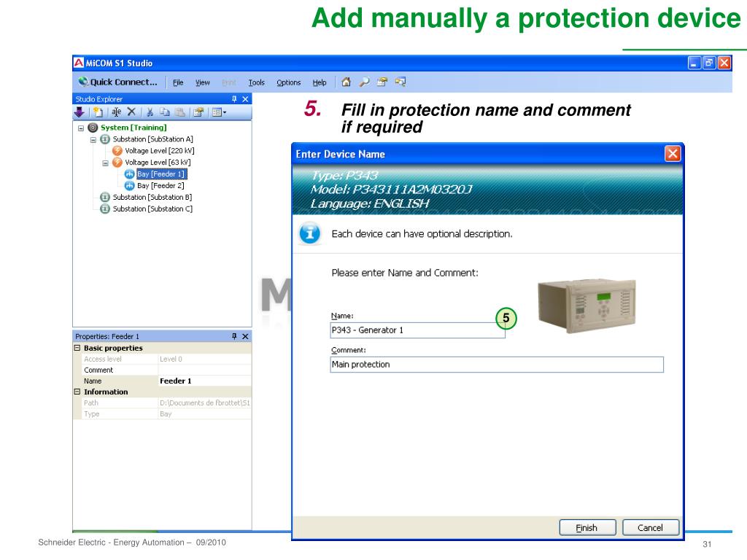Select Voltage Level [63 kV] in tree

[x=158, y=163]
